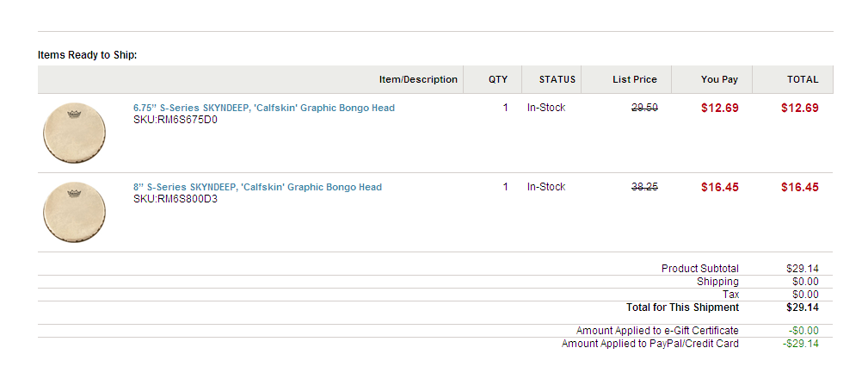Image resolution: width=868 pixels, height=379 pixels.
Task: Click the List Price column header
Action: pos(634,79)
